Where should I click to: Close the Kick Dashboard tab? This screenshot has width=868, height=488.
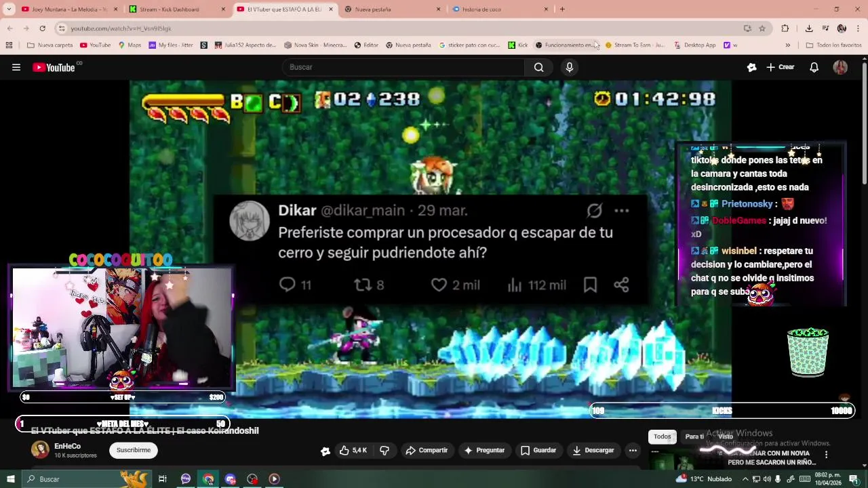click(x=223, y=9)
